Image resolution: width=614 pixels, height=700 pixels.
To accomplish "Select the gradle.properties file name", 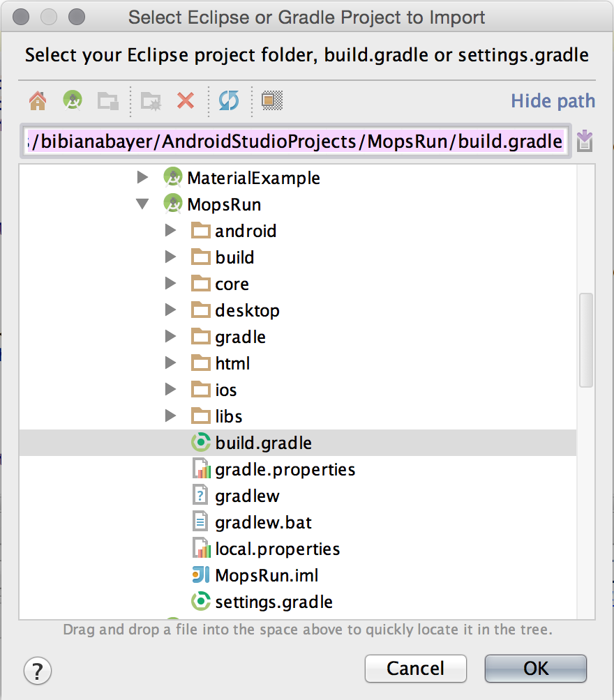I will tap(285, 470).
